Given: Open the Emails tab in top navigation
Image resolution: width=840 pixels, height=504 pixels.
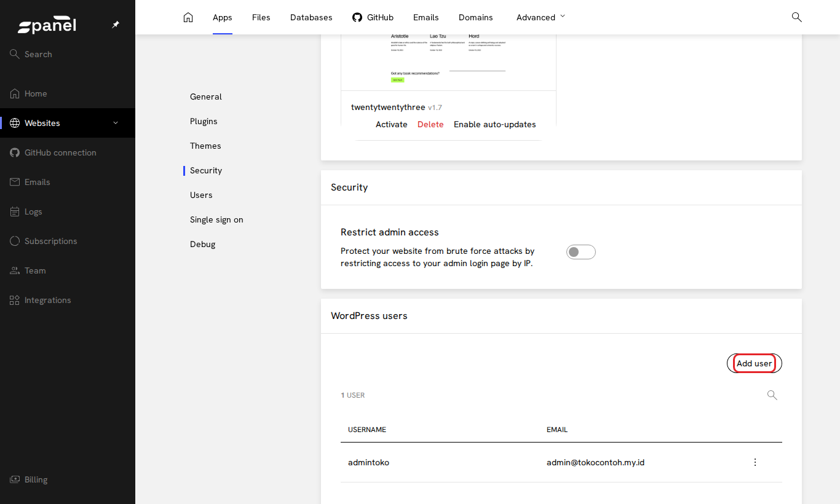Looking at the screenshot, I should coord(426,17).
